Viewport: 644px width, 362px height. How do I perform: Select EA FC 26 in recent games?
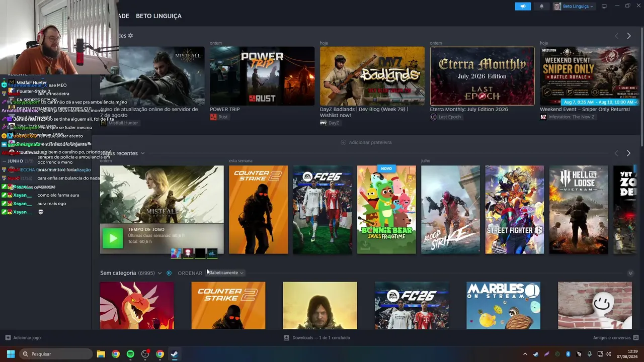click(323, 210)
